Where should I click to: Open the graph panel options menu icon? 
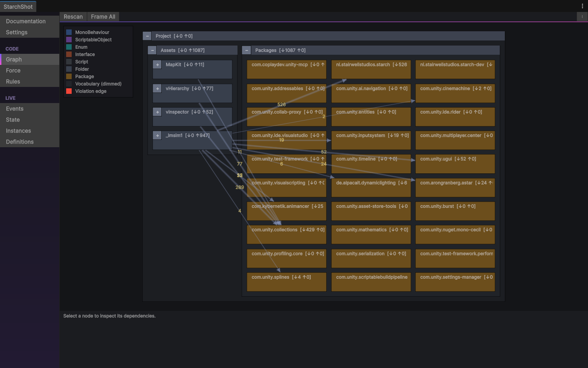coord(582,17)
